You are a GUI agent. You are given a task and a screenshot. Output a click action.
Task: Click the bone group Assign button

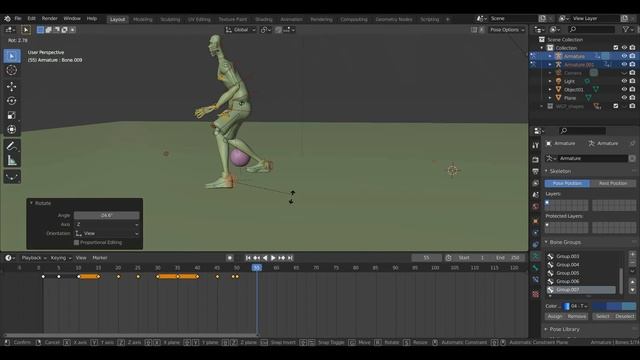tap(555, 316)
